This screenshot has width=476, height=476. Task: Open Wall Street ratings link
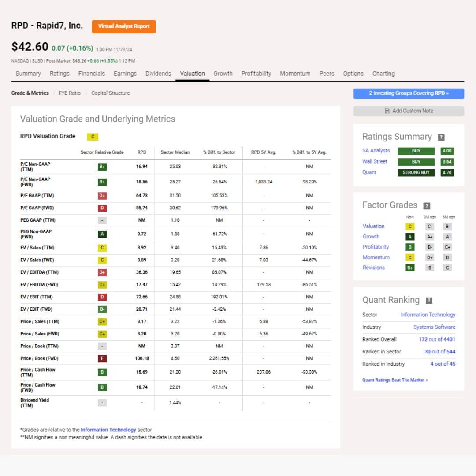(x=375, y=161)
